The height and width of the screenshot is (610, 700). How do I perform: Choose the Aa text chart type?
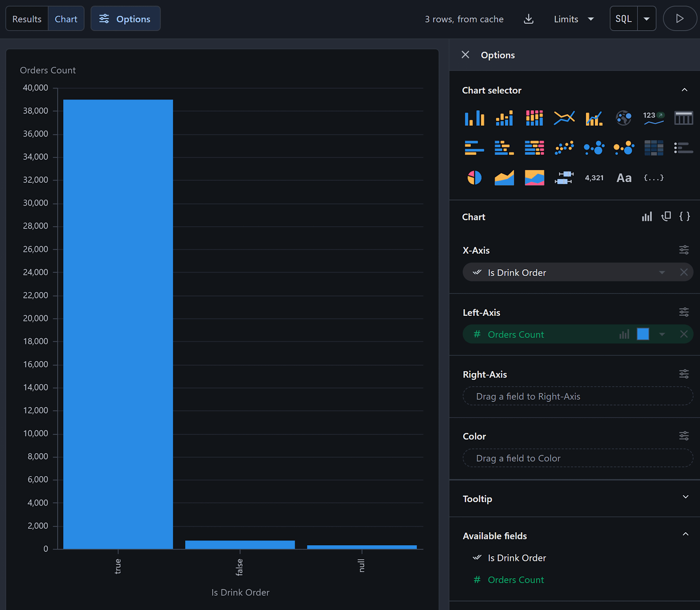pyautogui.click(x=624, y=178)
